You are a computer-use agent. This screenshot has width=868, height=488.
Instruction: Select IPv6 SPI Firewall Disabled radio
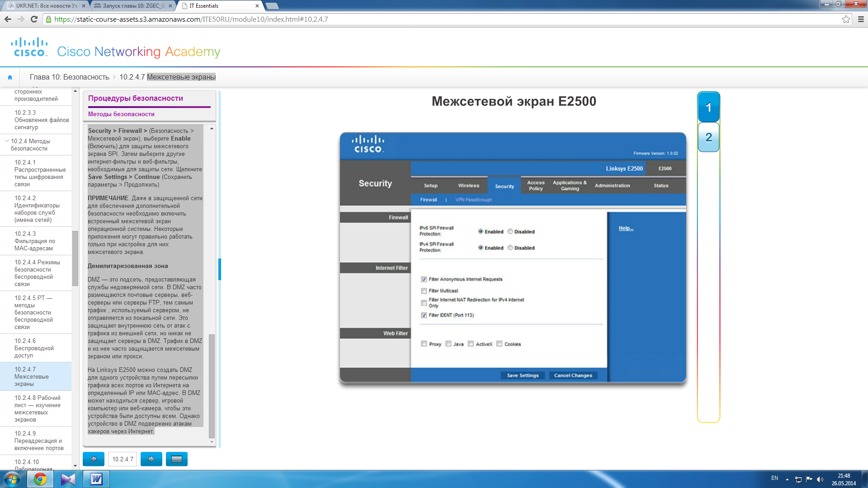click(x=510, y=231)
